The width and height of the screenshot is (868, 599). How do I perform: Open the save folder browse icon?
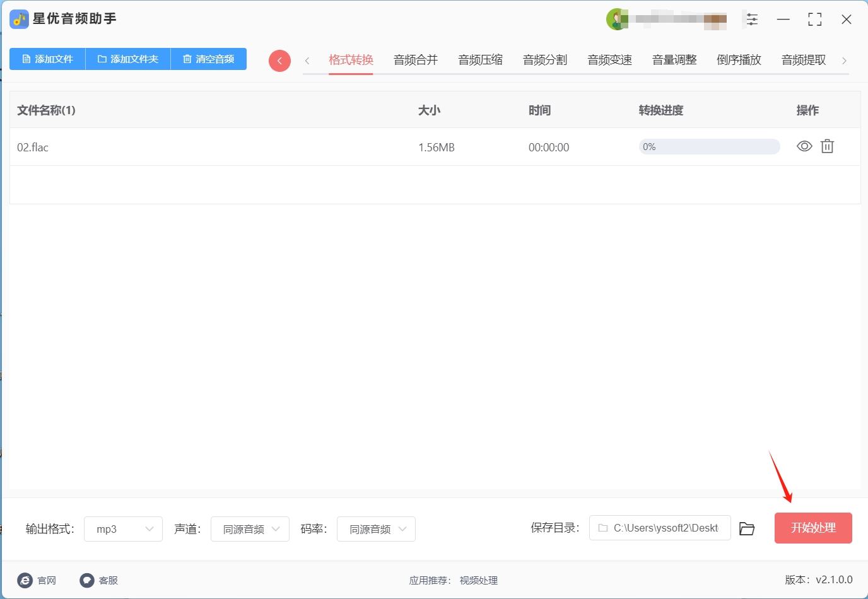tap(747, 528)
